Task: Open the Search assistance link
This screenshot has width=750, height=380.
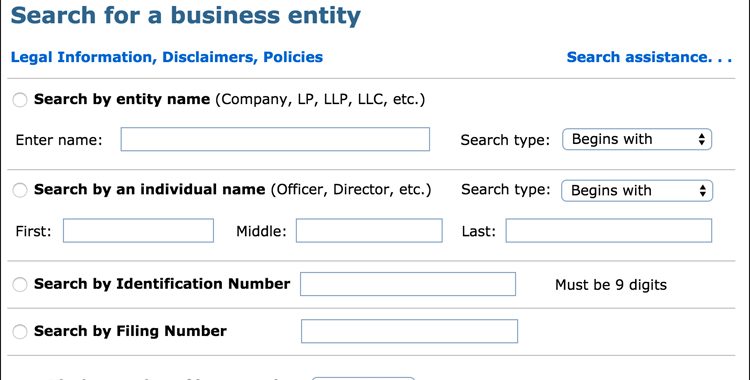Action: pyautogui.click(x=649, y=57)
